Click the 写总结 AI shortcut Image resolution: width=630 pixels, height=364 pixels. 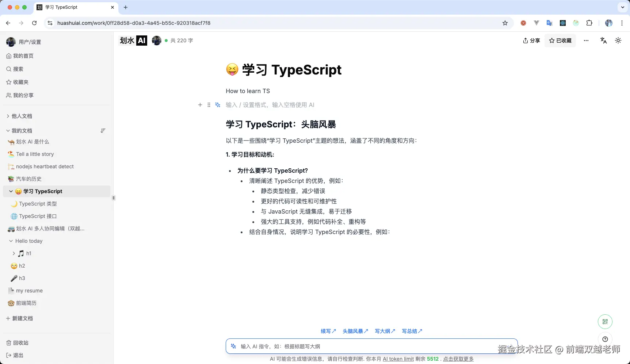point(412,331)
